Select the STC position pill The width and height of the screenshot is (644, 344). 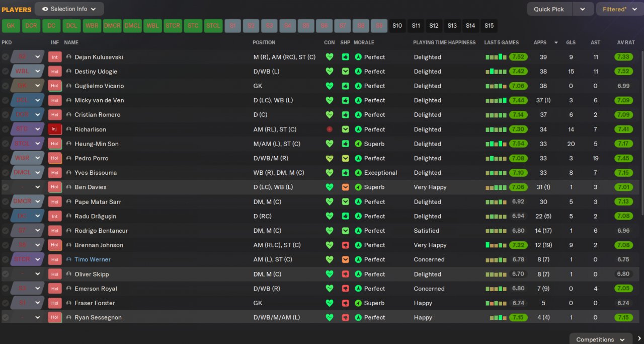pos(193,26)
